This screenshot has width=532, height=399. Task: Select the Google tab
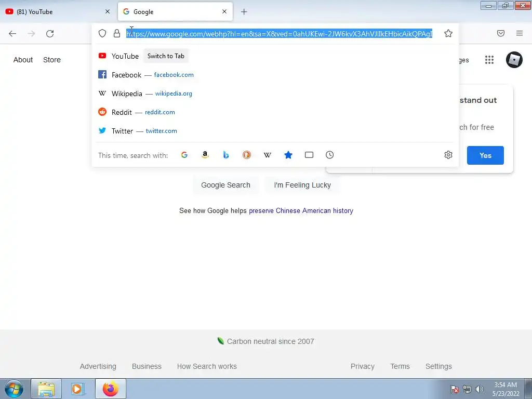pyautogui.click(x=175, y=11)
